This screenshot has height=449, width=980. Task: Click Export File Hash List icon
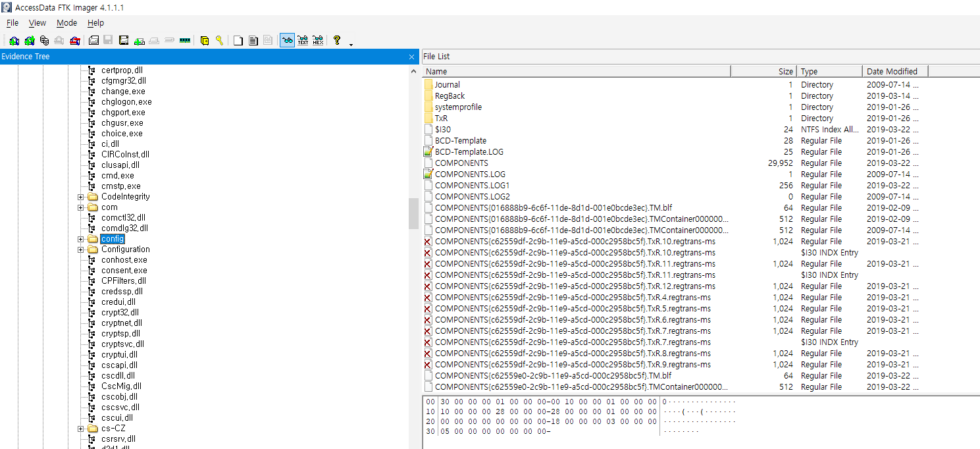253,40
